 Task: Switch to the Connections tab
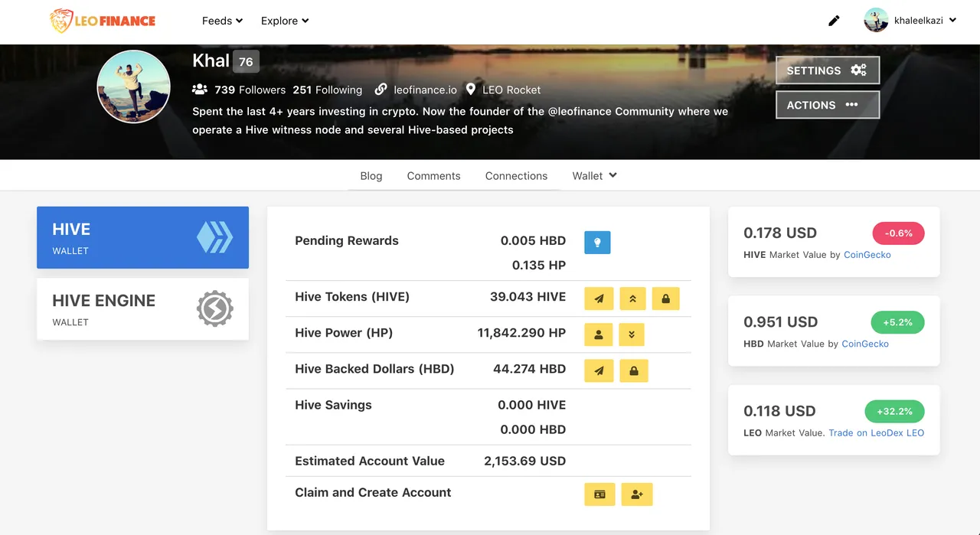pyautogui.click(x=516, y=175)
